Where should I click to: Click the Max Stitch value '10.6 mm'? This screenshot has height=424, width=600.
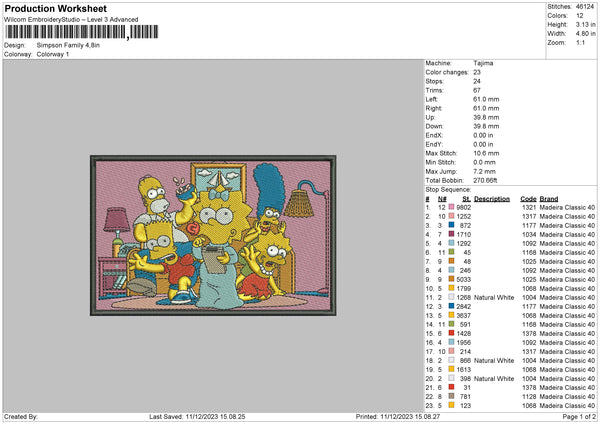point(486,153)
